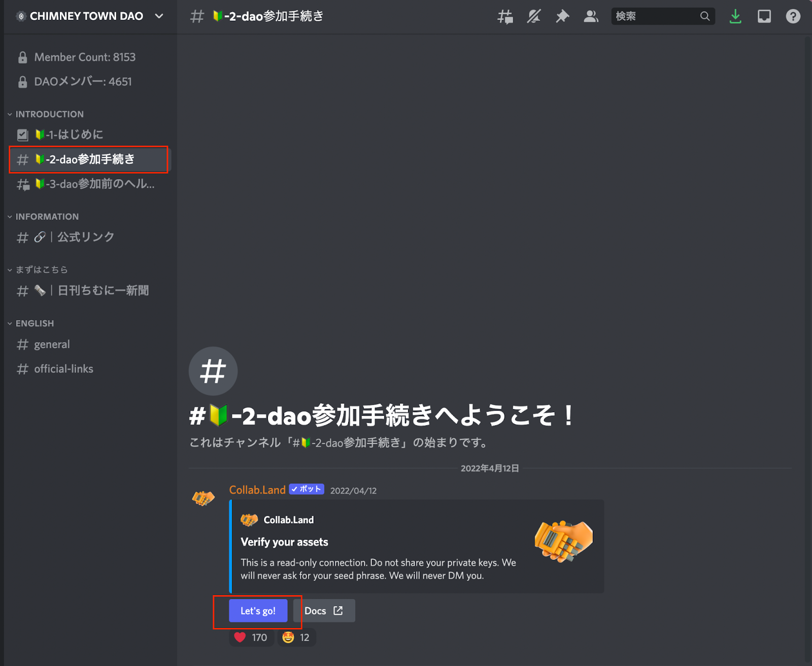Click the ボット verified bot badge
812x666 pixels.
pyautogui.click(x=307, y=489)
